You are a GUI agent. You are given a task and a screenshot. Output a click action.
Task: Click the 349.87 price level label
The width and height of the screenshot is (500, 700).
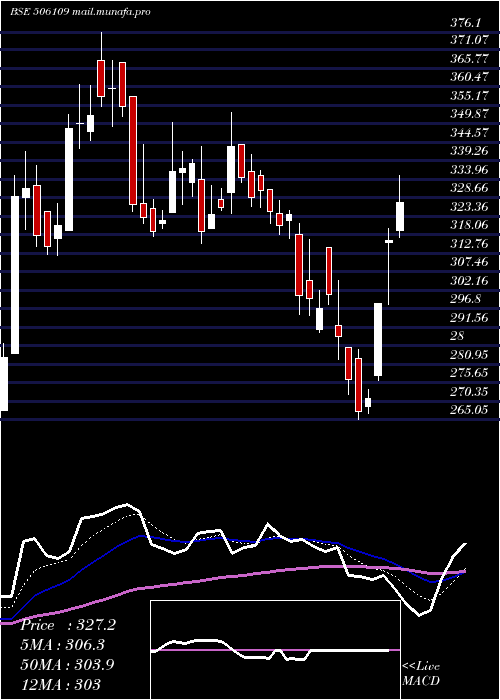click(x=469, y=113)
